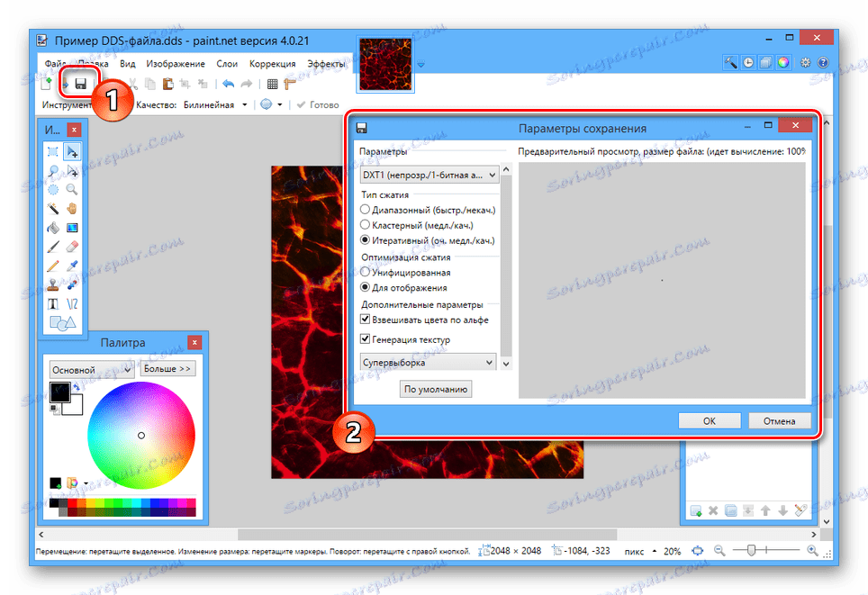
Task: Open the Суперсэмплинг dropdown
Action: 428,361
